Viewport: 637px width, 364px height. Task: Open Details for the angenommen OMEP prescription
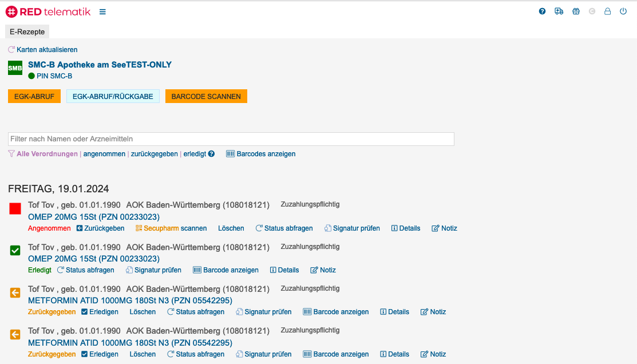(x=405, y=228)
